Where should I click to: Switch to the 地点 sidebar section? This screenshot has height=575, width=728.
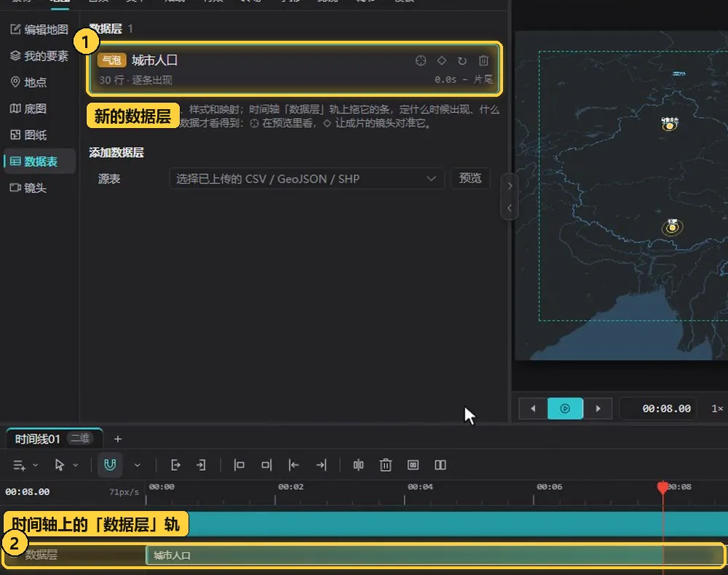click(29, 82)
